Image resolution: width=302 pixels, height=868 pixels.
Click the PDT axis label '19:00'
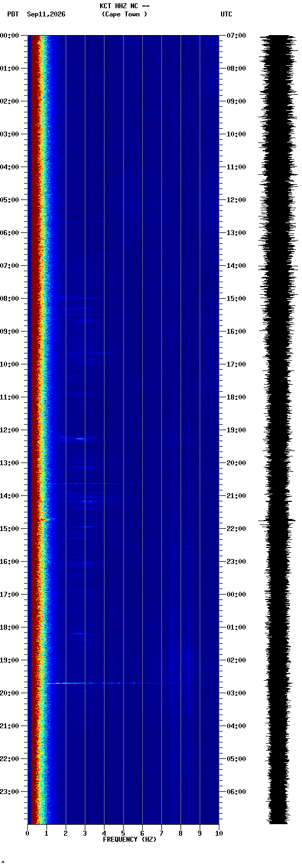10,660
